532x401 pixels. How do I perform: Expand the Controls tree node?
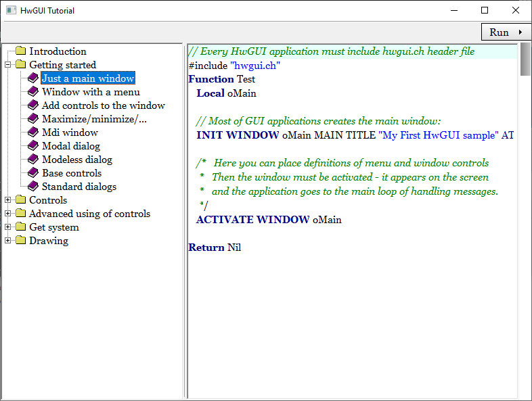[8, 200]
